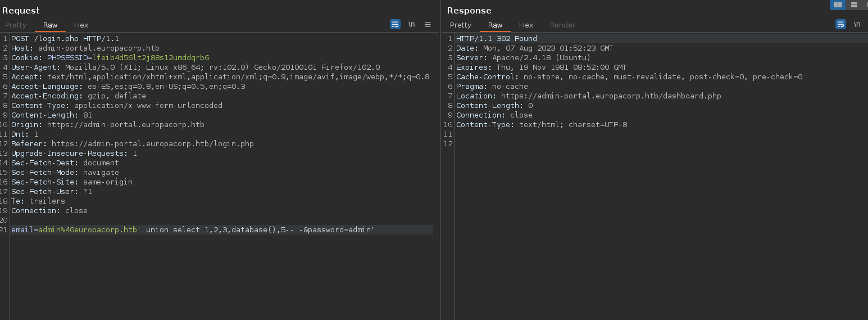Click the Expires header line
The image size is (868, 320).
[x=541, y=67]
